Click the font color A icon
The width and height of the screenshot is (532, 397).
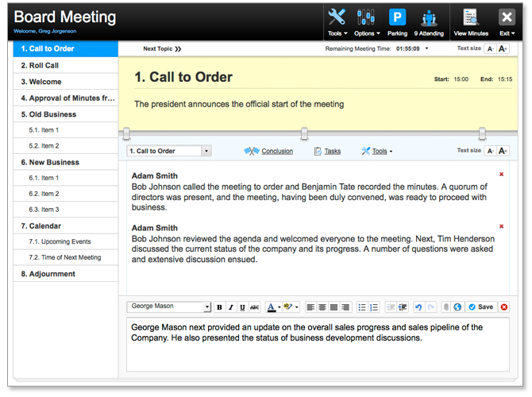pos(271,307)
